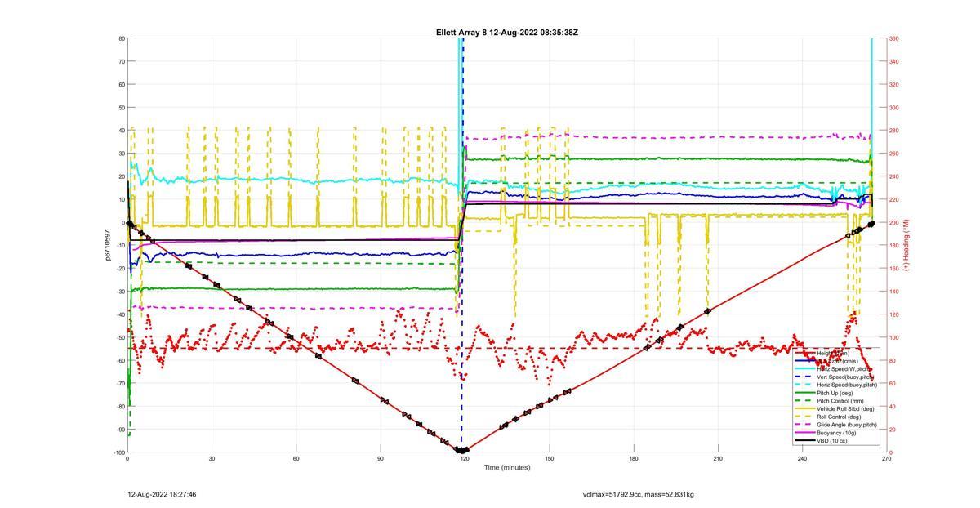The height and width of the screenshot is (508, 980).
Task: Click the left y-axis tick label '50'
Action: click(x=121, y=107)
